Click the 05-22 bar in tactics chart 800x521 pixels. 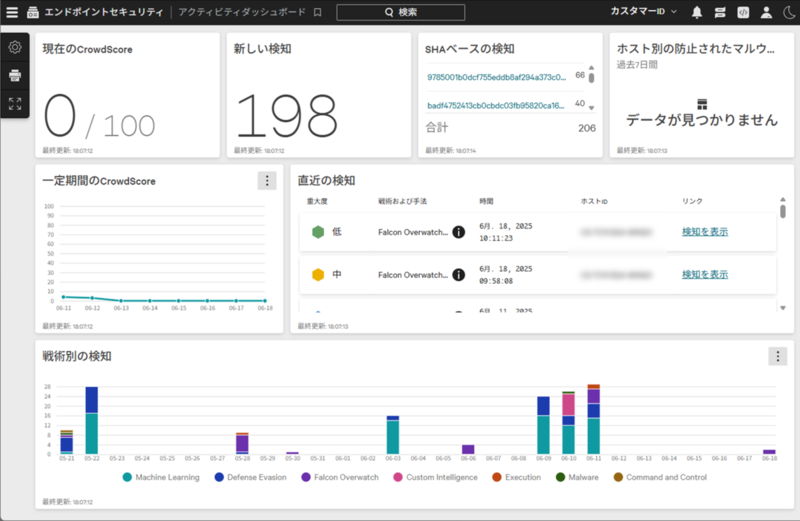point(92,420)
